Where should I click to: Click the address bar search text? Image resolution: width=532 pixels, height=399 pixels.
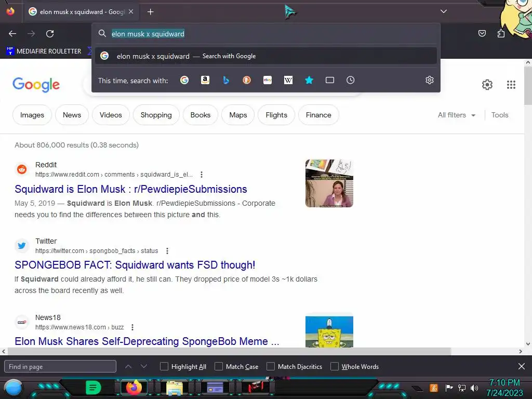[x=148, y=34]
